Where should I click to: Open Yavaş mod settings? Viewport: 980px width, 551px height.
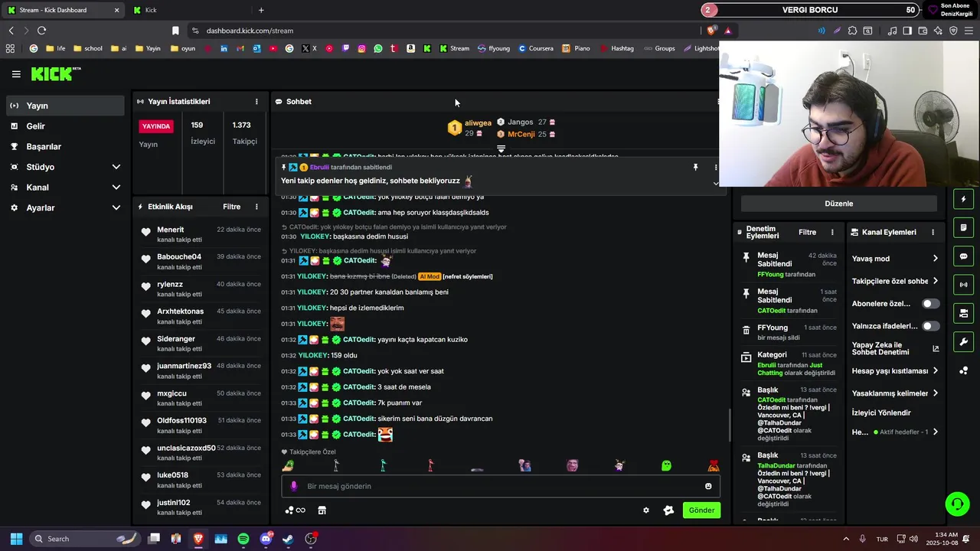pyautogui.click(x=895, y=259)
